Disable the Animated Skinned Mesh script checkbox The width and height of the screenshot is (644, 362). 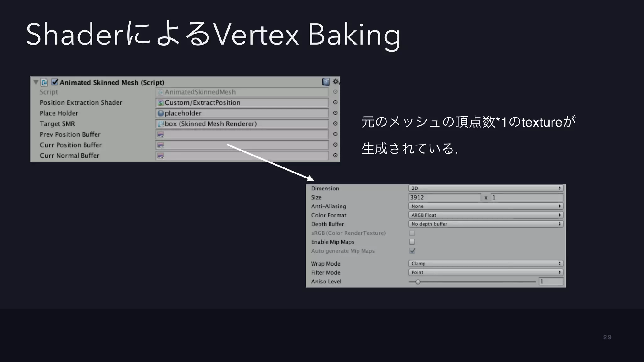coord(55,82)
